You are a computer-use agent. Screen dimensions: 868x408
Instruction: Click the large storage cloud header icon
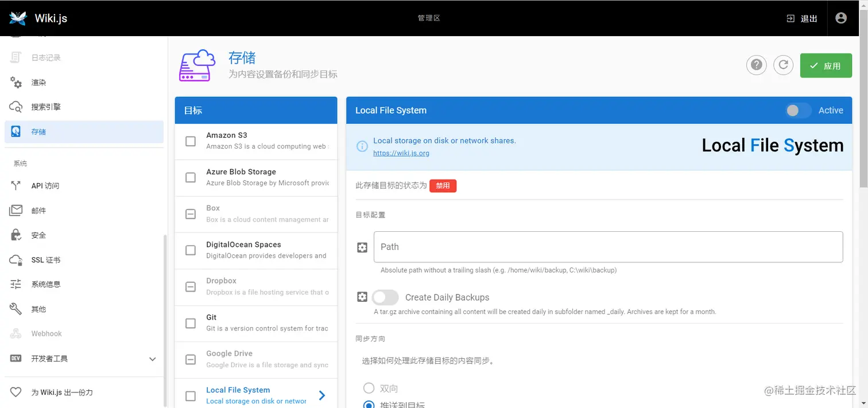[197, 65]
